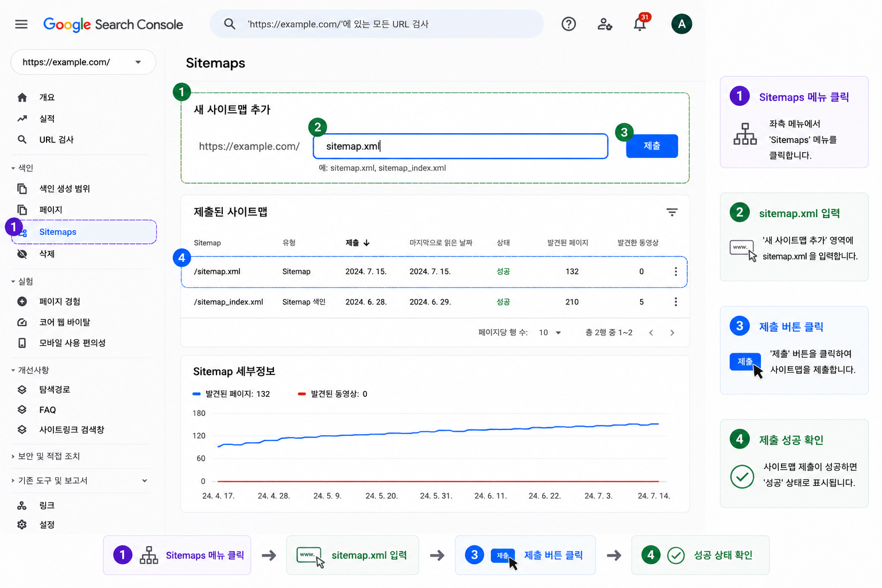Open the account avatar labeled A

click(x=682, y=24)
